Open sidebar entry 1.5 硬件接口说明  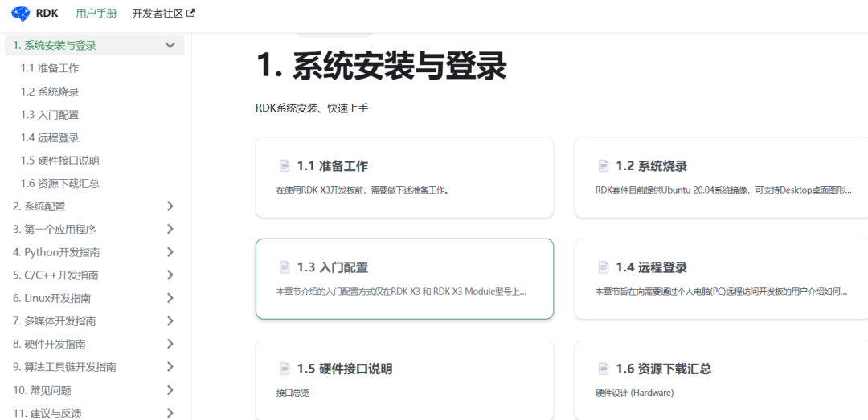click(59, 161)
